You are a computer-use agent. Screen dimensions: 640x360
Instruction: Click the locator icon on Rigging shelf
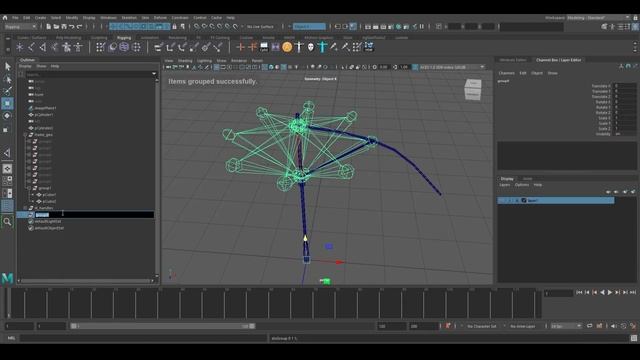20,47
